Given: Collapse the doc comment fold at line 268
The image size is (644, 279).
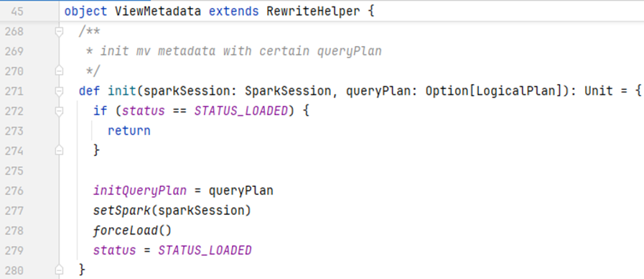Looking at the screenshot, I should click(x=60, y=31).
